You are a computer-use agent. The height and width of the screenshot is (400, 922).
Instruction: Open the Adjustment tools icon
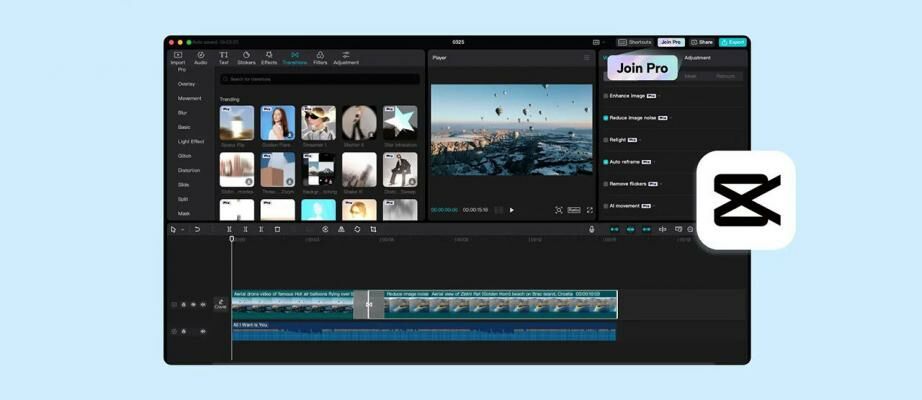[x=346, y=58]
